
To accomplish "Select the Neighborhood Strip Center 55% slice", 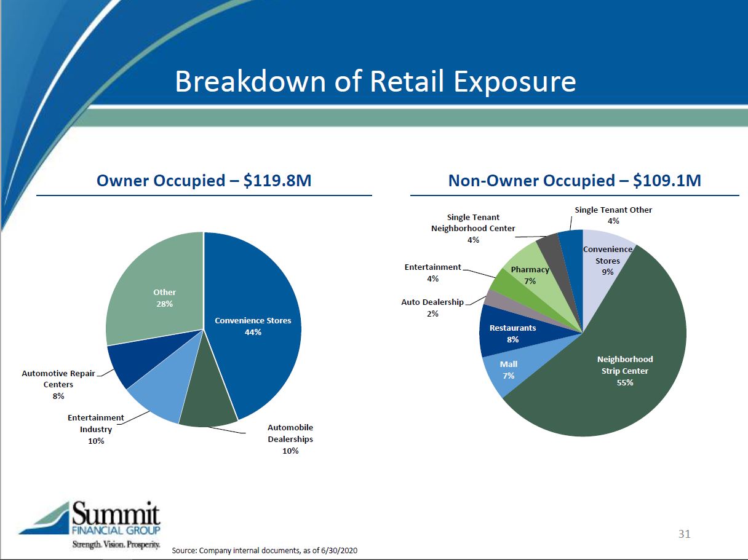I will (x=624, y=371).
